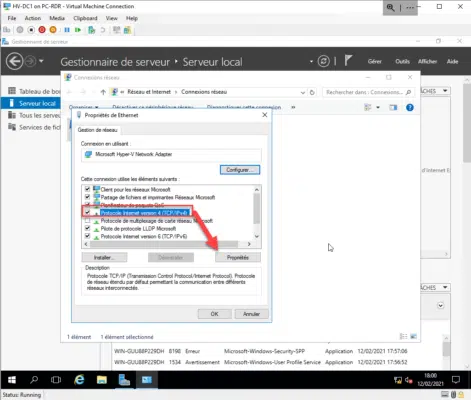The image size is (471, 400).
Task: Open the notifications flag in Server Manager
Action: 348,61
